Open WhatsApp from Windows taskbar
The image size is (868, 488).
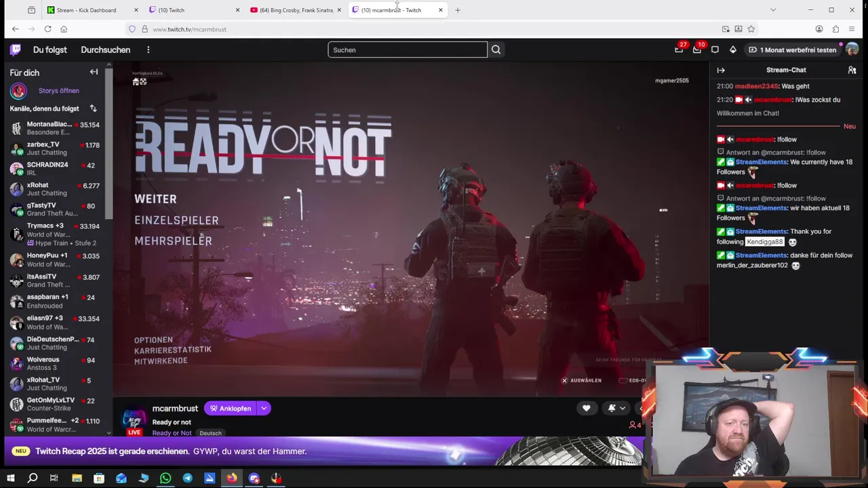tap(165, 479)
